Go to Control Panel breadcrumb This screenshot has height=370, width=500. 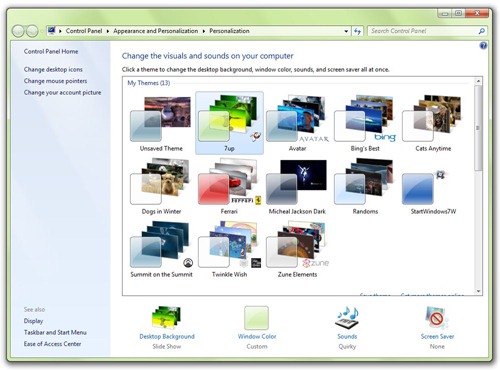[84, 31]
